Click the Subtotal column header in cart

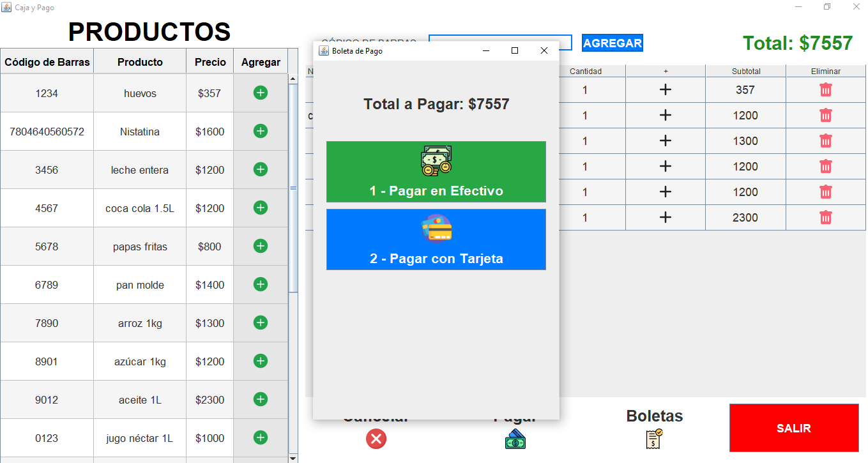tap(746, 71)
